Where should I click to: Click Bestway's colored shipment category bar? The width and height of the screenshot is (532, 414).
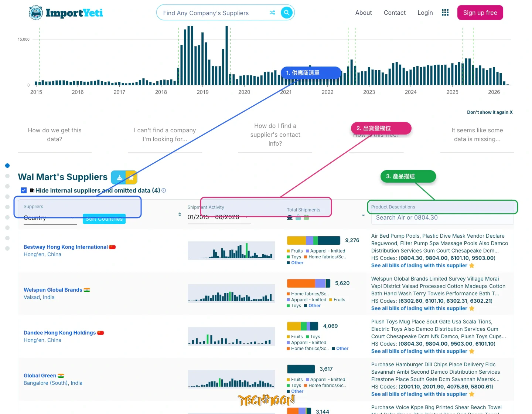(x=313, y=240)
